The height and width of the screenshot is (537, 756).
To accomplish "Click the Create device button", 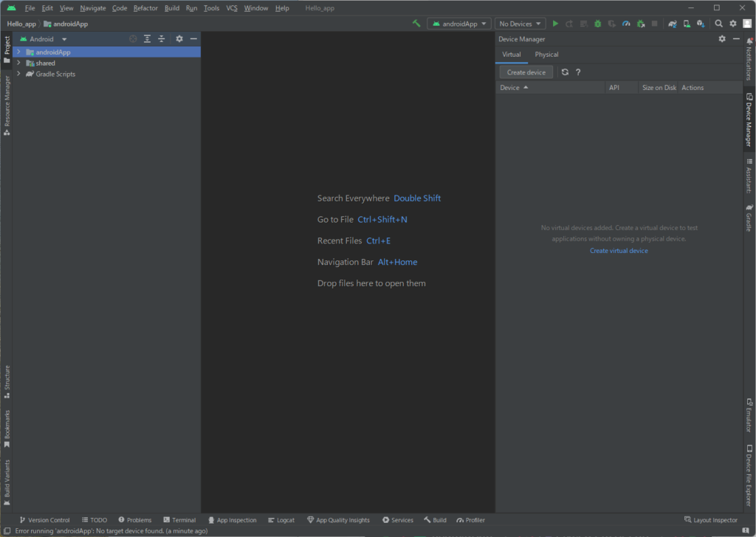I will click(526, 72).
